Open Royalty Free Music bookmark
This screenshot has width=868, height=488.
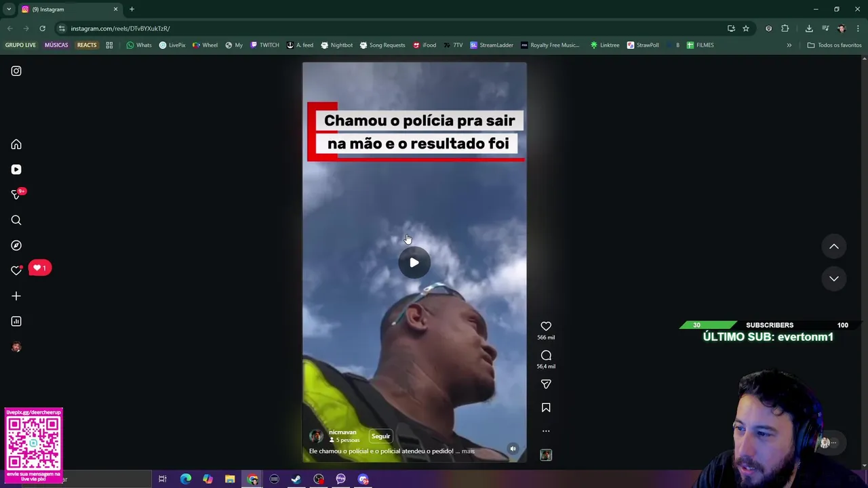(x=550, y=45)
